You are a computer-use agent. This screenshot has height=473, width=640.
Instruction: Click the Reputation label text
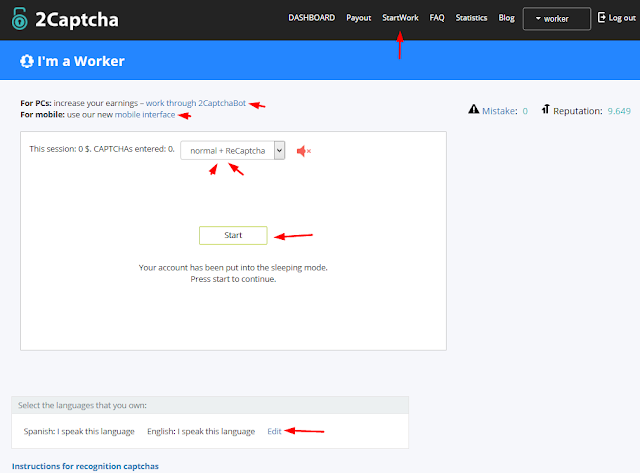coord(578,111)
